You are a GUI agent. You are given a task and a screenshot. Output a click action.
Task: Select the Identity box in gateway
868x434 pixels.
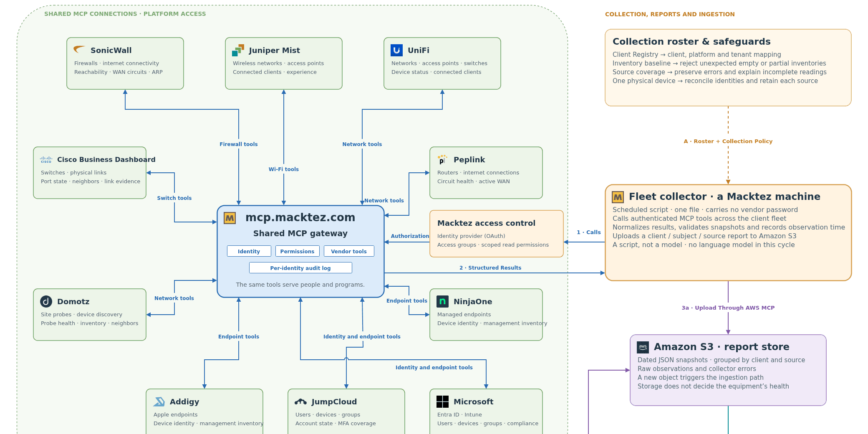249,251
